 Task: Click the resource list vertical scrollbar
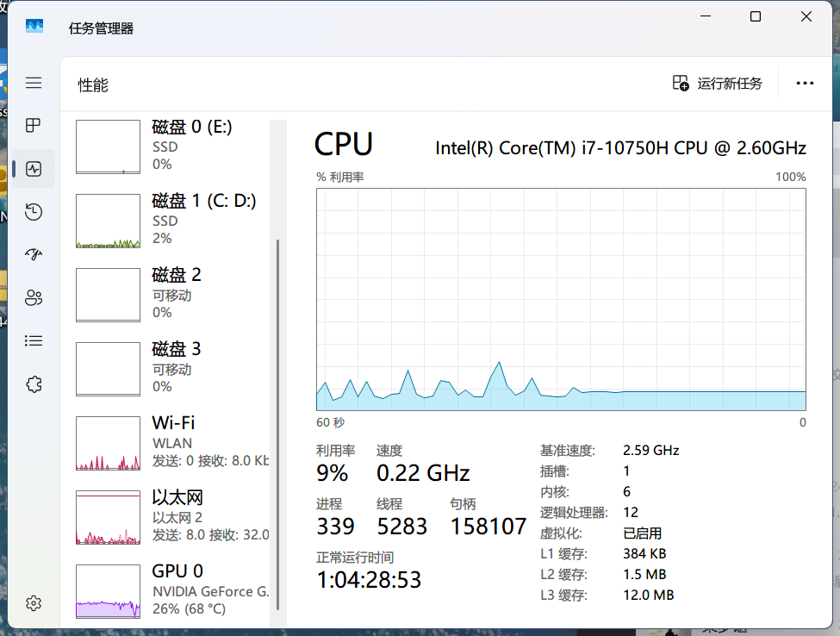click(x=277, y=425)
